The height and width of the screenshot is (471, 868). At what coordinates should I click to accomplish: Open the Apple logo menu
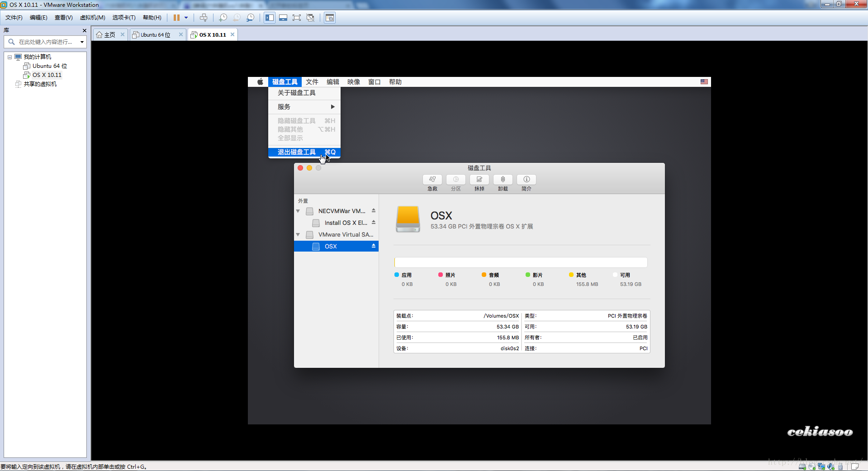[260, 82]
